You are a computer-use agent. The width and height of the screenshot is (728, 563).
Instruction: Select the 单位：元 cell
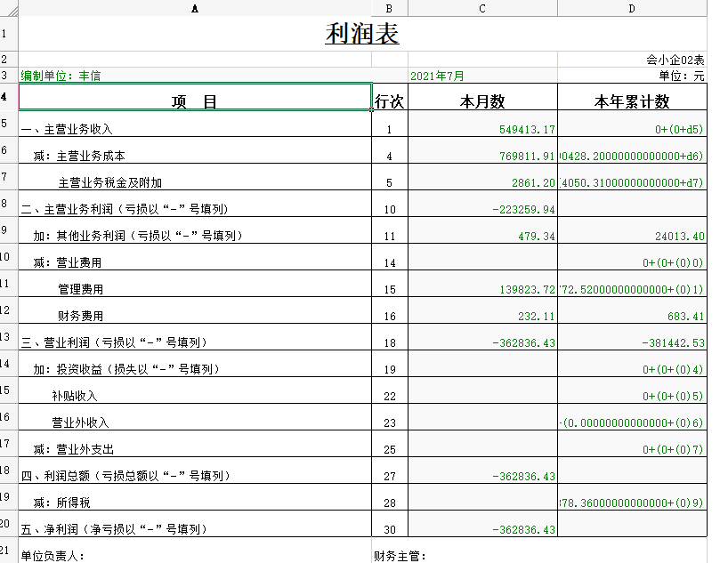[x=632, y=76]
